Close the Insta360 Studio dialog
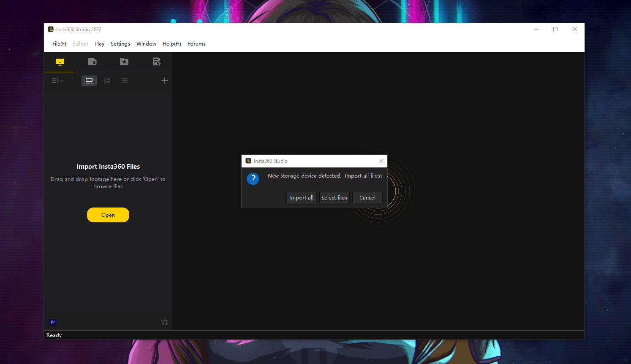 [381, 161]
